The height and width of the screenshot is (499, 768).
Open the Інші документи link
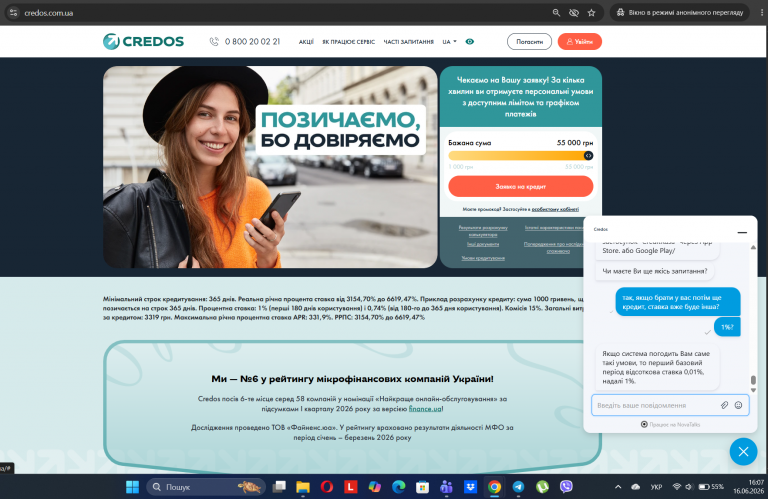tap(483, 244)
